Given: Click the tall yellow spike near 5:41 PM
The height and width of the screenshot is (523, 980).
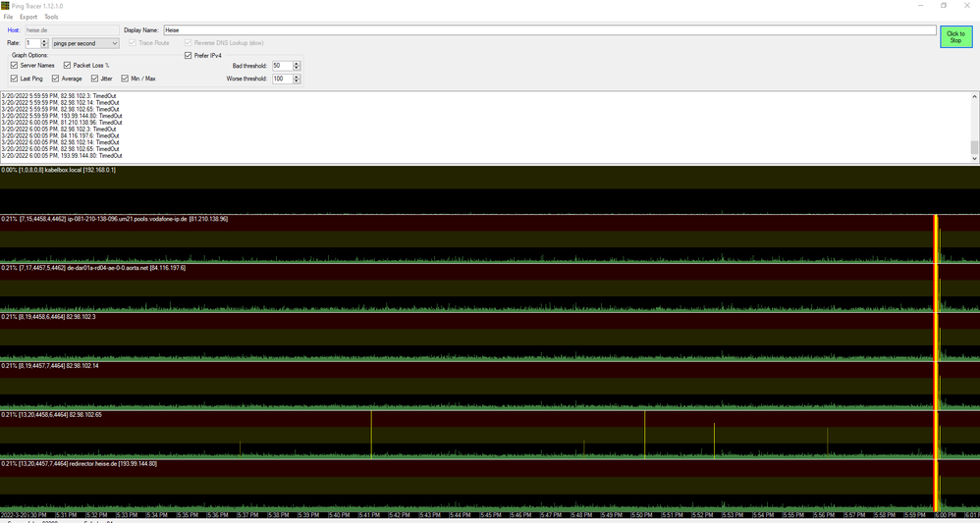Looking at the screenshot, I should 371,435.
